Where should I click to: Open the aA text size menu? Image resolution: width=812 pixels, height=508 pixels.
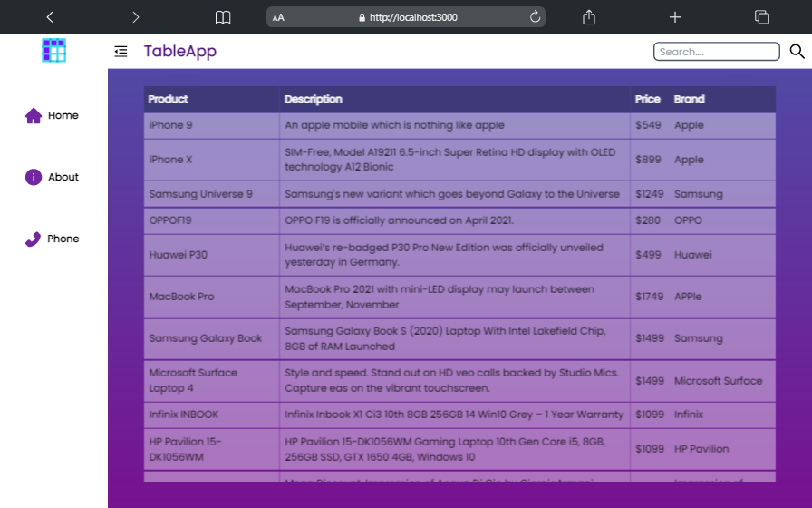(278, 17)
